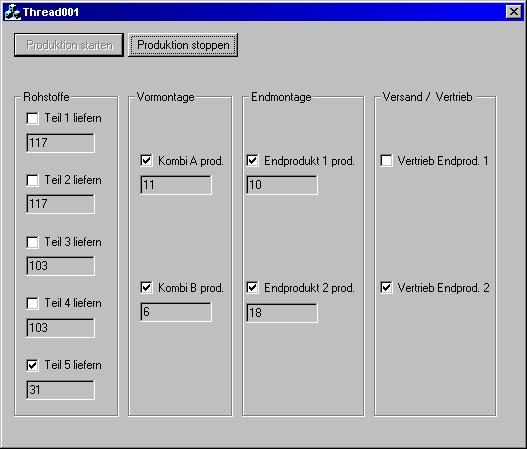Click the Teil 1 count field showing 117

(x=60, y=143)
